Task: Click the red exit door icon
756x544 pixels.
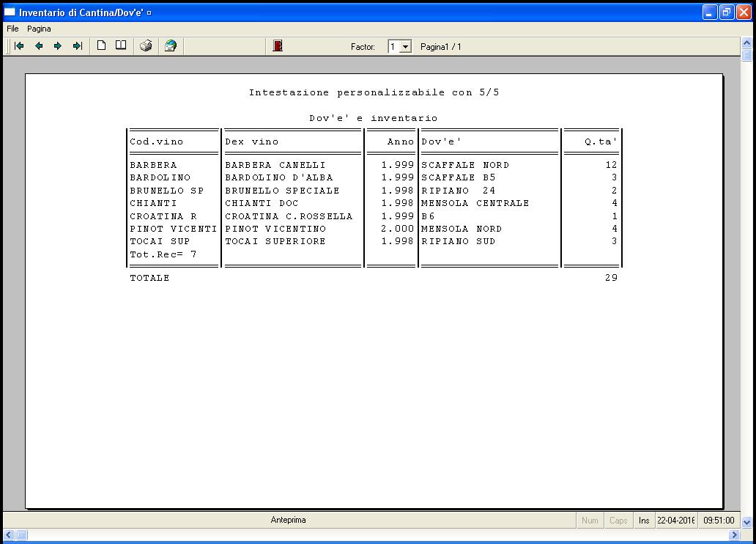Action: coord(278,46)
